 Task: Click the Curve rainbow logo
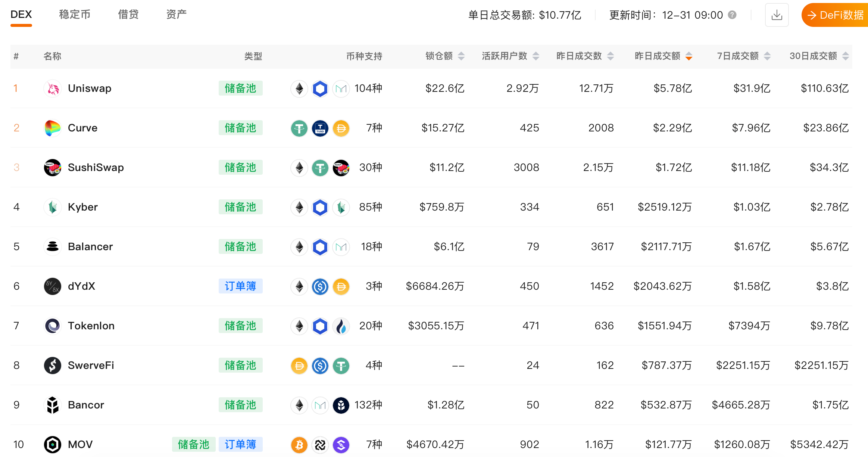coord(53,128)
